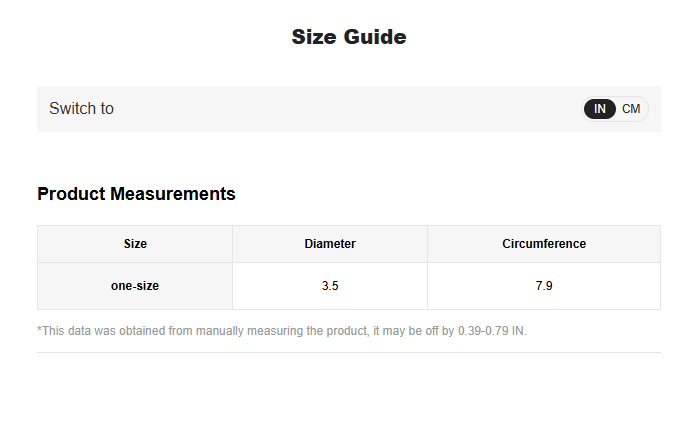Select the IN unit option
This screenshot has height=428, width=686.
pos(600,109)
